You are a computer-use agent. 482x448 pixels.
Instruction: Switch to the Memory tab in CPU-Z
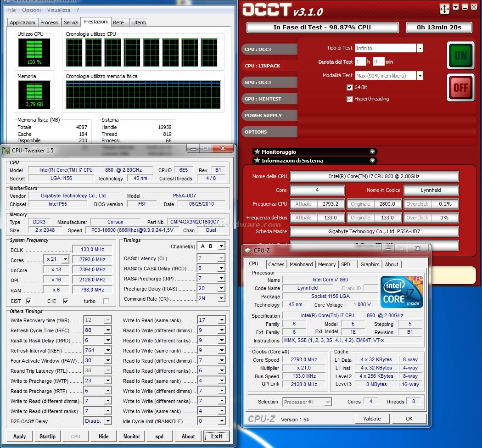click(327, 264)
